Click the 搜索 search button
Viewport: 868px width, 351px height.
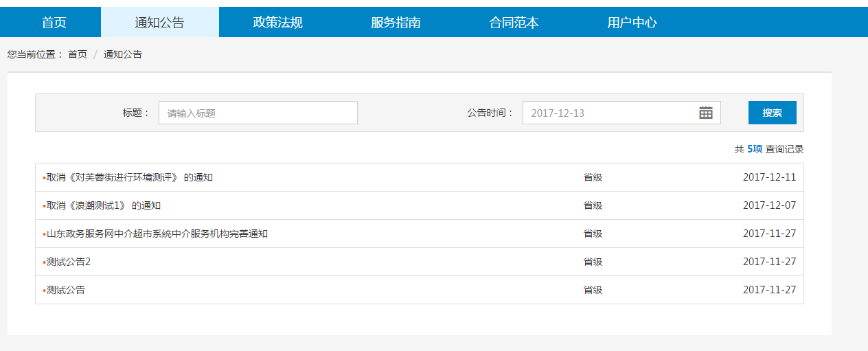[772, 113]
